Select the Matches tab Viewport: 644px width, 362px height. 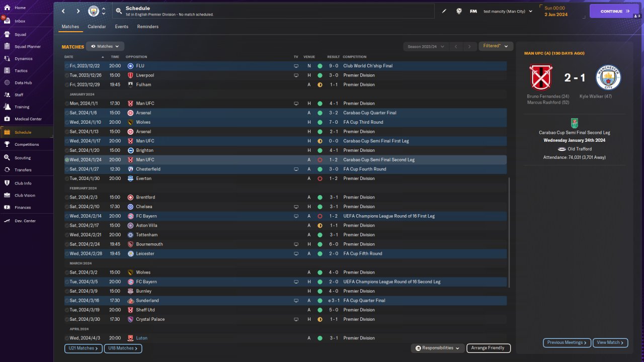[x=70, y=27]
